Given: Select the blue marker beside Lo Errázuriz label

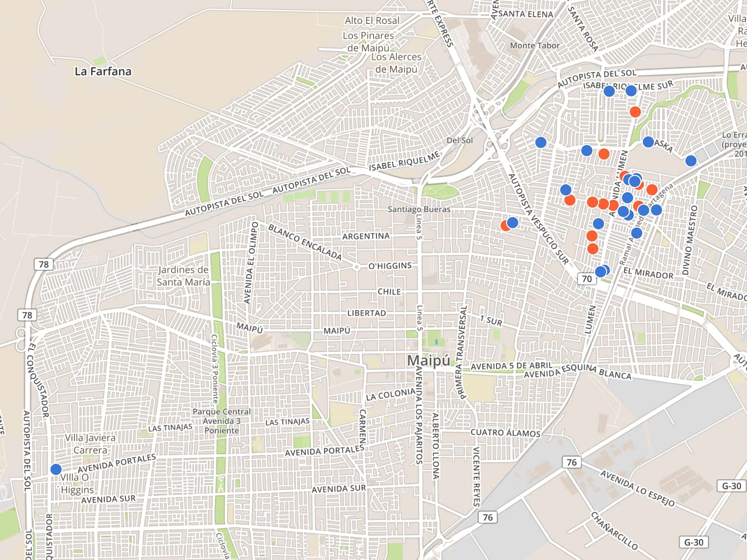Looking at the screenshot, I should 691,161.
